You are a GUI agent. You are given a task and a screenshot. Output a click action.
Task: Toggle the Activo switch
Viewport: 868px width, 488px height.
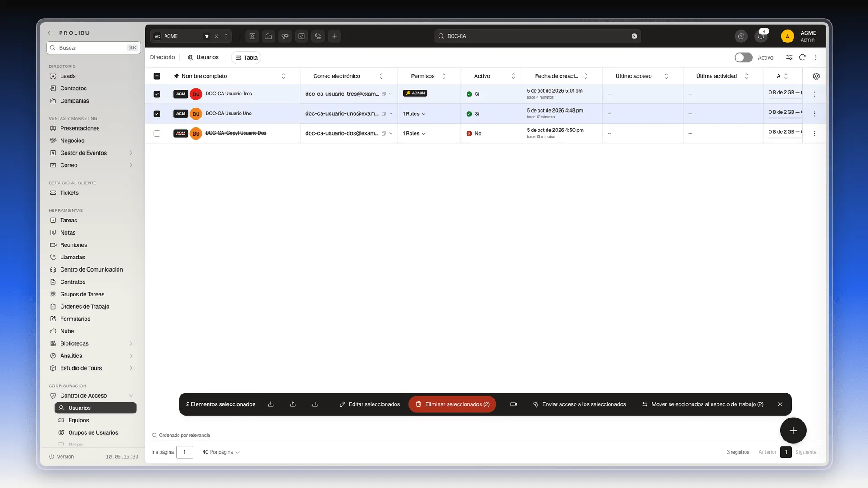point(743,57)
